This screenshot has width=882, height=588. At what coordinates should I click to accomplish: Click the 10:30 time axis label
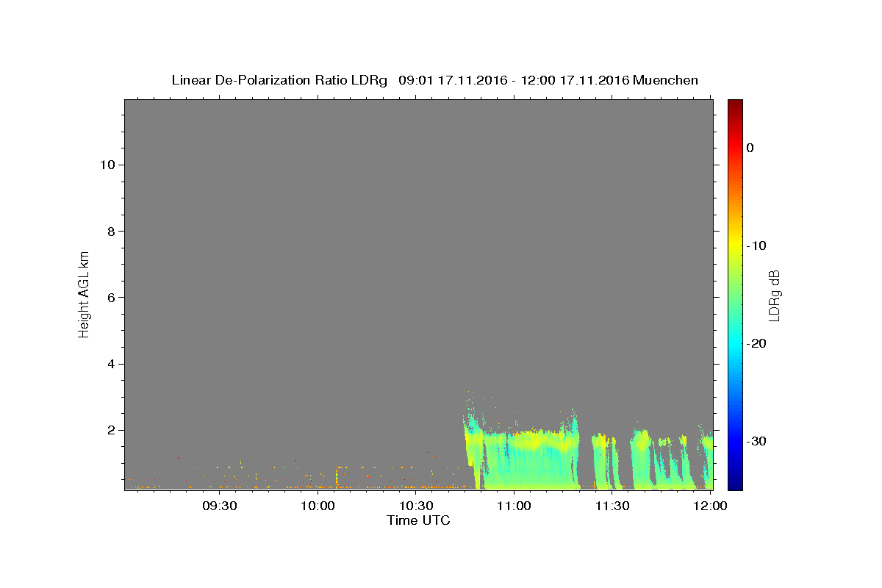415,506
